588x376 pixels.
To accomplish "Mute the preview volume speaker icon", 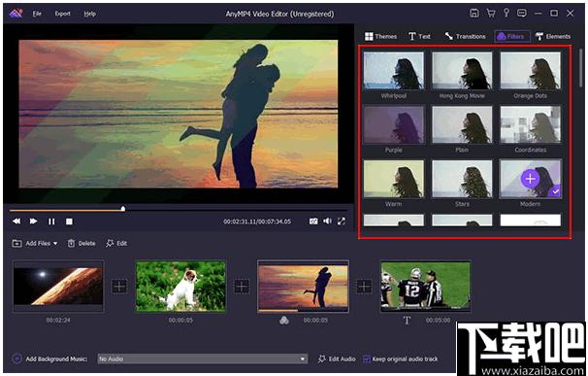I will (327, 221).
